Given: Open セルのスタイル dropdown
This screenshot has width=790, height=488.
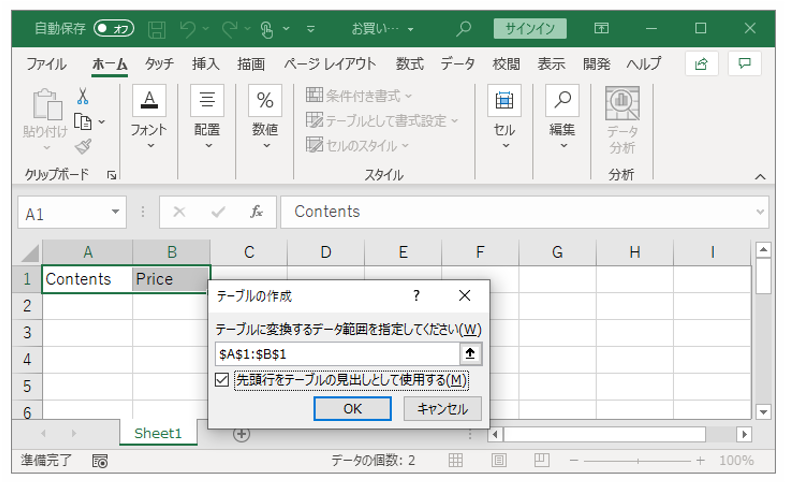Looking at the screenshot, I should [357, 146].
